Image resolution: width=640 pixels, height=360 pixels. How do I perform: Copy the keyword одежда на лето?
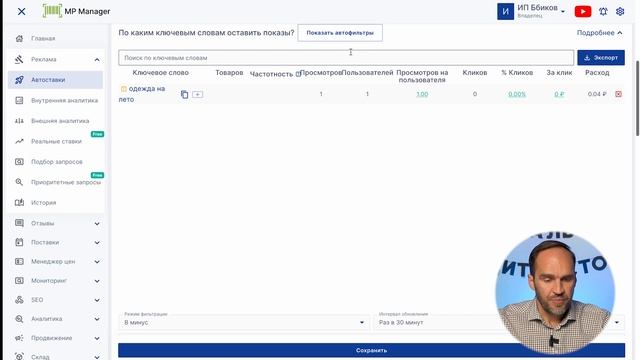click(x=184, y=94)
